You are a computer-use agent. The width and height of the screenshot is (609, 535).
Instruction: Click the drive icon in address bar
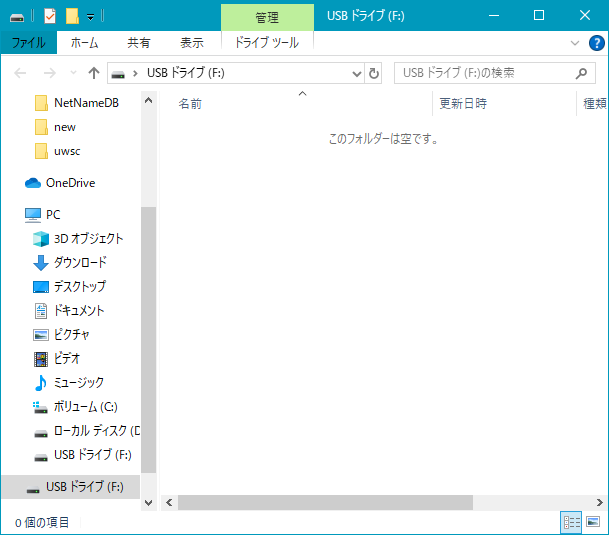(118, 73)
